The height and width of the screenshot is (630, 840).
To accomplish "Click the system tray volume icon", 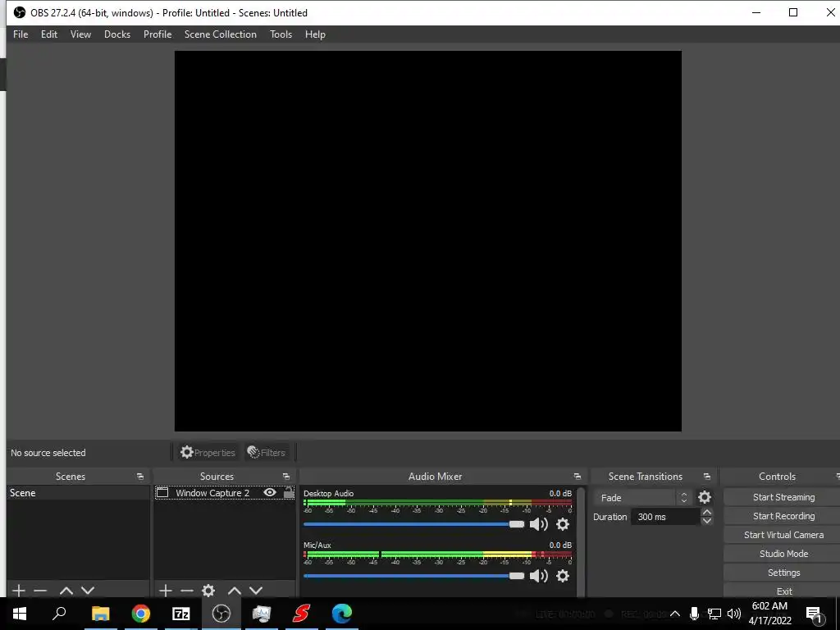I will (x=734, y=614).
